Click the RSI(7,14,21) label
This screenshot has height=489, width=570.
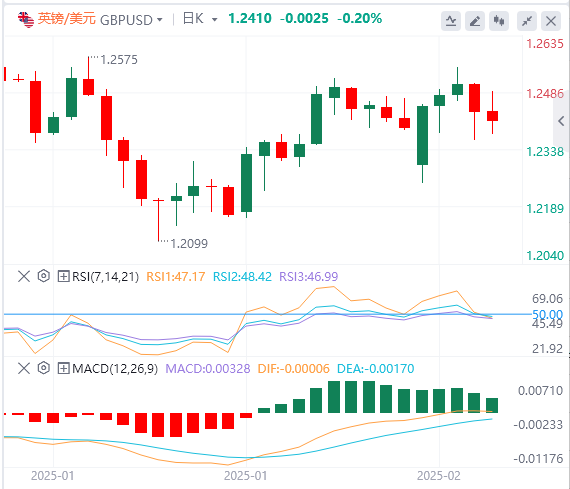(x=105, y=277)
